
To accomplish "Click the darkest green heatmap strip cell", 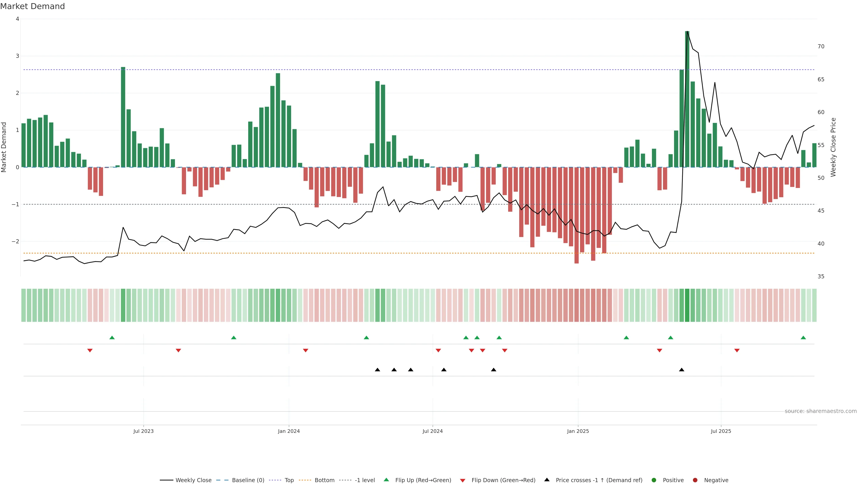I will [687, 305].
